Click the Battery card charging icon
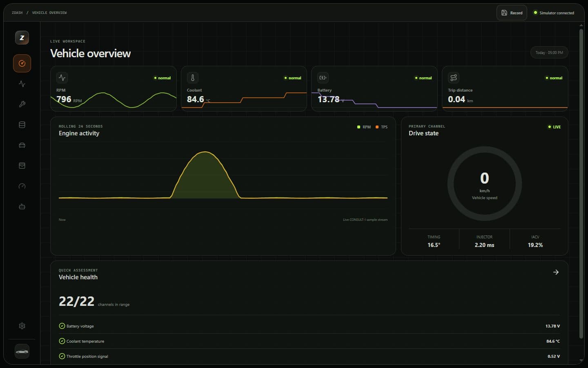Image resolution: width=588 pixels, height=368 pixels. pyautogui.click(x=323, y=78)
